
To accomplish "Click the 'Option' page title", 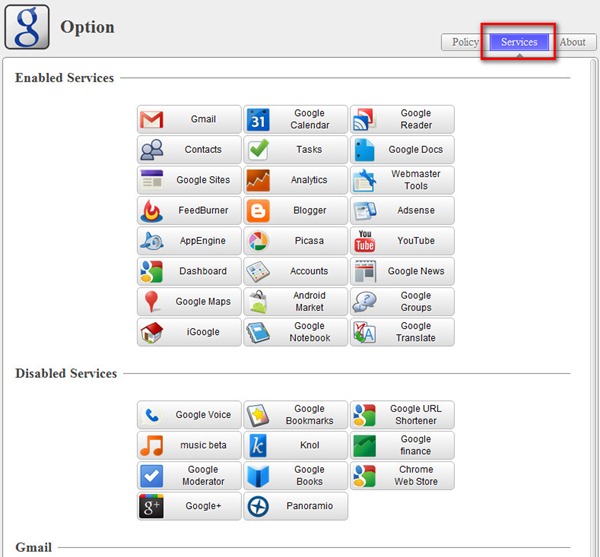I will click(87, 27).
